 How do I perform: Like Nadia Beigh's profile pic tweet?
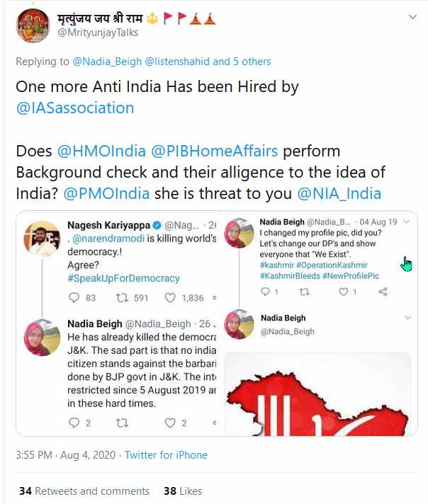pos(343,291)
